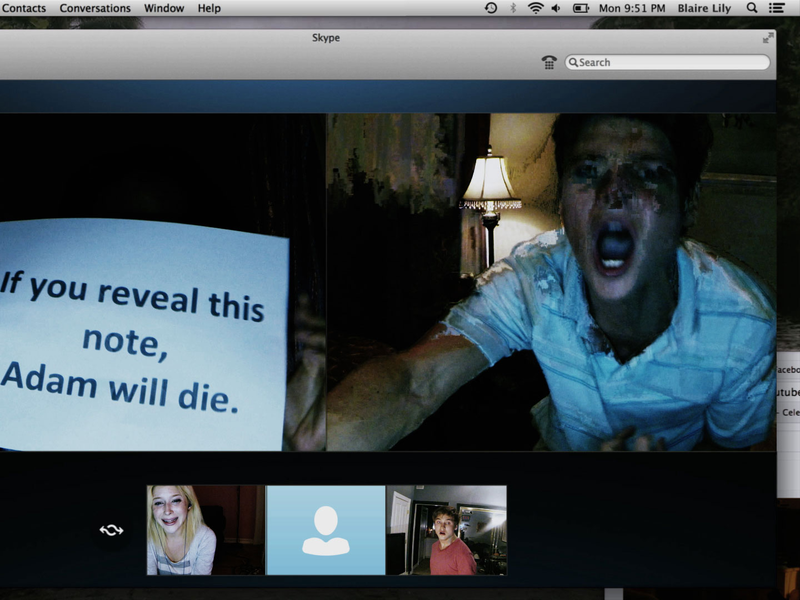Click the Mon 9:51 PM clock
800x600 pixels.
pos(632,8)
